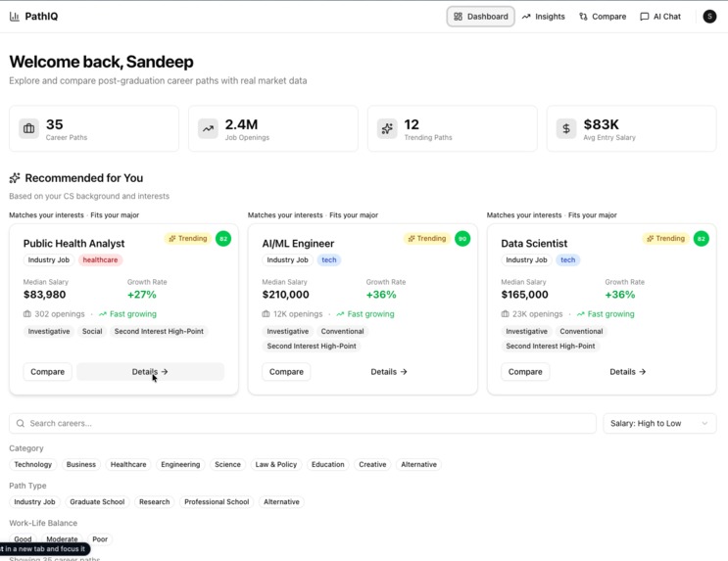Viewport: 728px width, 561px height.
Task: Select the Engineering category chip
Action: click(180, 465)
